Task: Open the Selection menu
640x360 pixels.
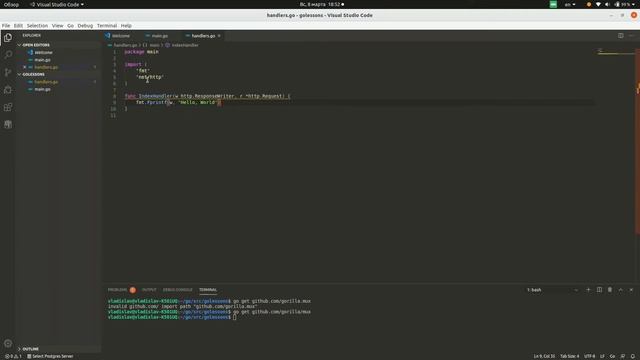Action: click(37, 25)
